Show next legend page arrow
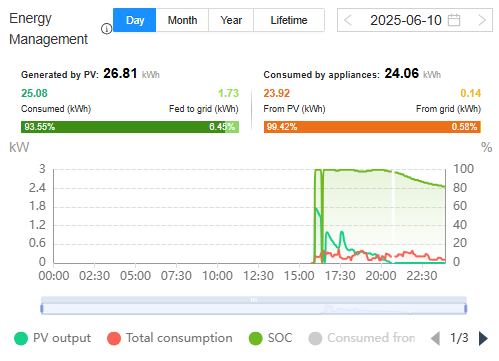Image resolution: width=499 pixels, height=361 pixels. coord(483,338)
